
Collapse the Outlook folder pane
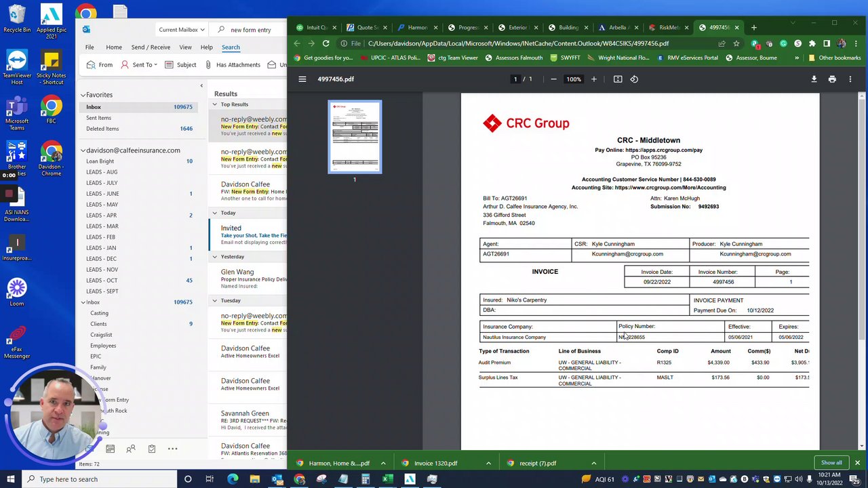(201, 85)
